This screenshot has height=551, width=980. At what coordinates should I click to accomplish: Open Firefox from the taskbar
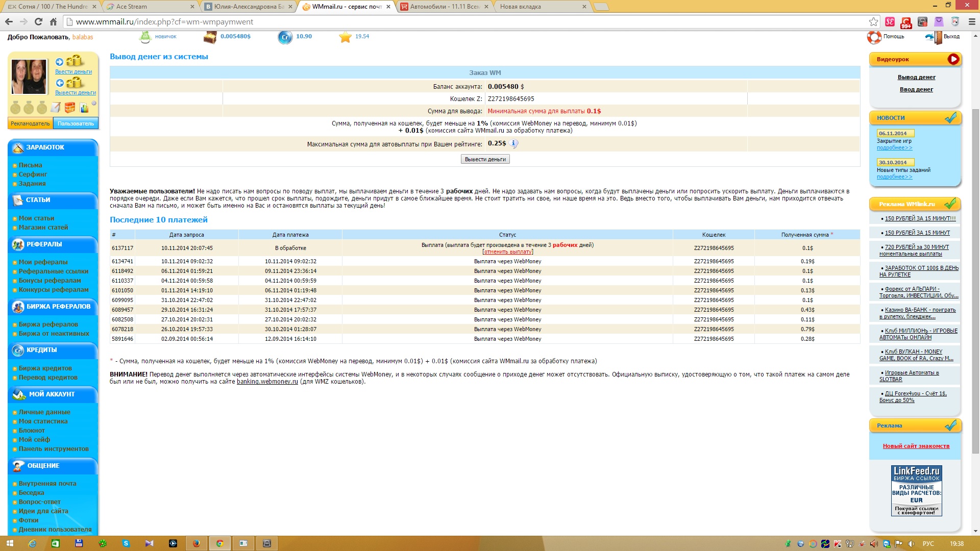pos(196,543)
